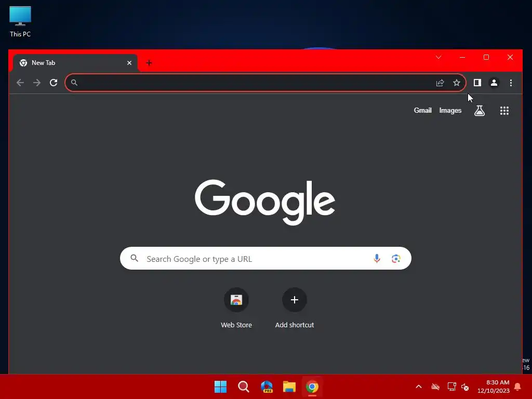The width and height of the screenshot is (532, 399).
Task: Click the Search Google or type a URL box
Action: click(265, 259)
